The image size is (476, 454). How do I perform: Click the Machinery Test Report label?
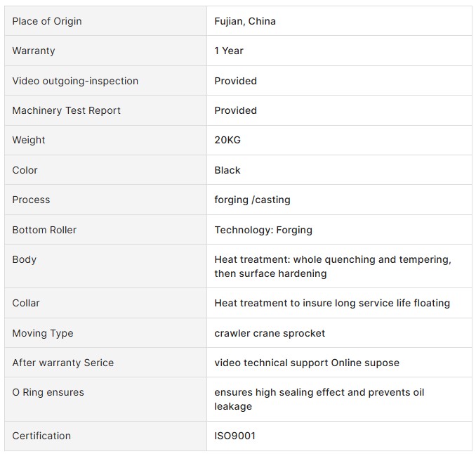pyautogui.click(x=67, y=110)
